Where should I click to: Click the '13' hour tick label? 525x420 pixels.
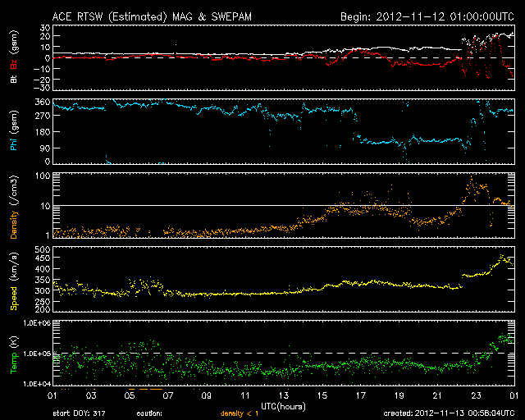[x=284, y=395]
